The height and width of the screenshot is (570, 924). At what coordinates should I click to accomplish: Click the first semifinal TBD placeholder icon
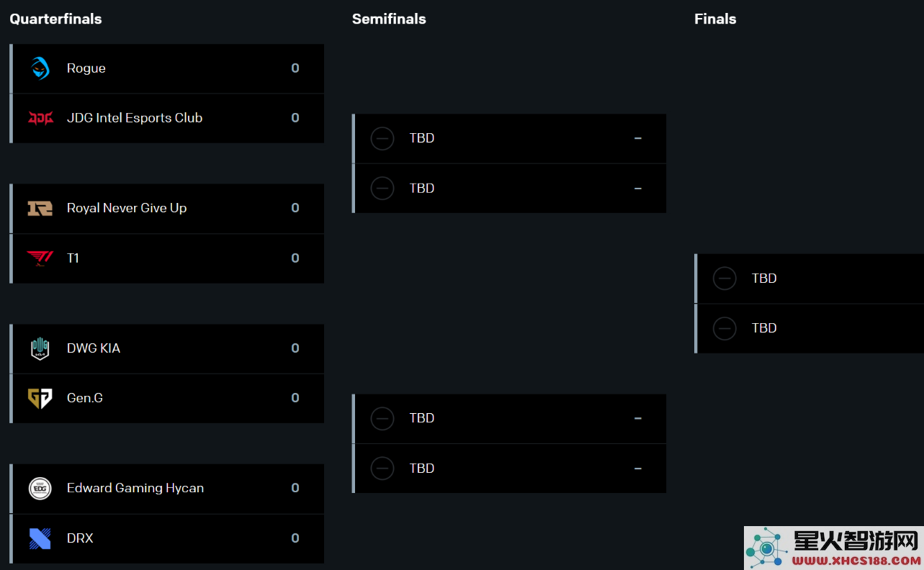(x=382, y=138)
